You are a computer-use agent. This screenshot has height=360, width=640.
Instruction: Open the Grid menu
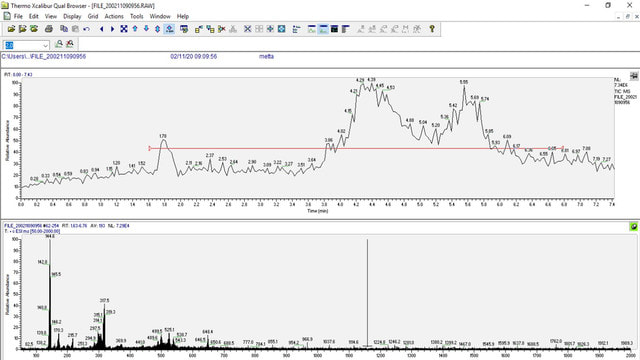click(x=93, y=16)
